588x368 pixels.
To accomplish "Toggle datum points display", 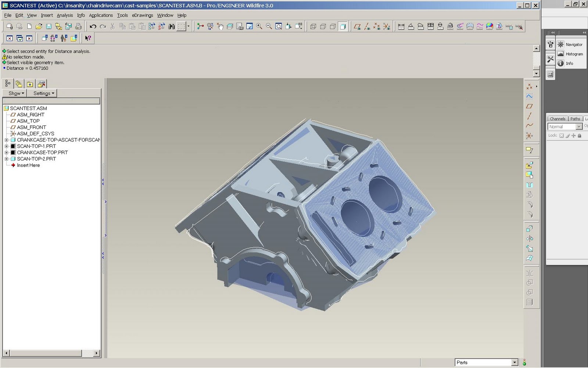I will click(377, 26).
